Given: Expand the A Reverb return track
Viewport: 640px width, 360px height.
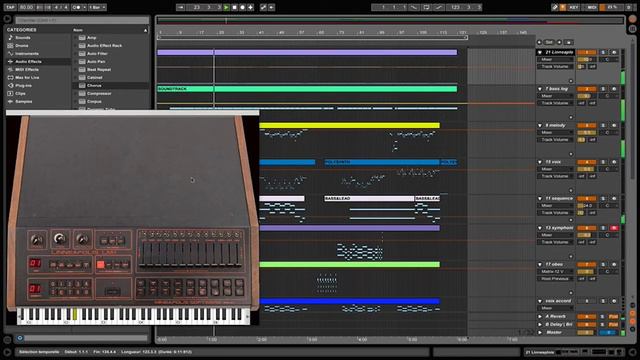Looking at the screenshot, I should pos(540,317).
